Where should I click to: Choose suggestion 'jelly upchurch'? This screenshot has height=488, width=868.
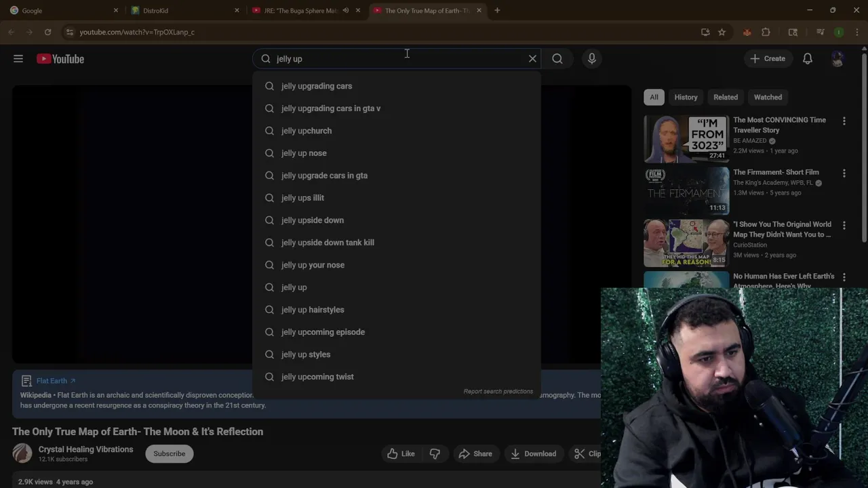point(397,131)
